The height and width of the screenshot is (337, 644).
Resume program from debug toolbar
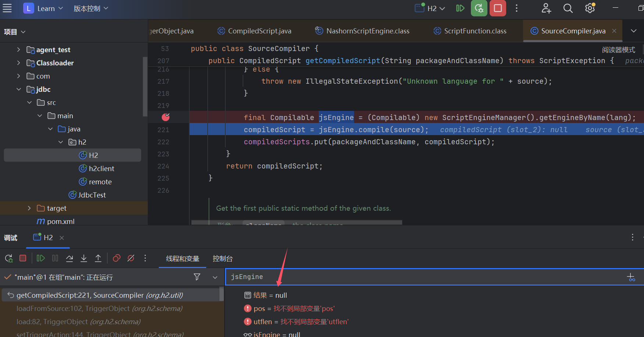click(x=41, y=258)
